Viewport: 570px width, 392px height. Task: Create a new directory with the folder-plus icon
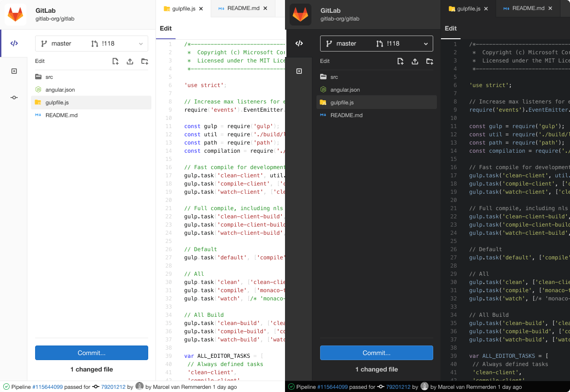pyautogui.click(x=145, y=61)
